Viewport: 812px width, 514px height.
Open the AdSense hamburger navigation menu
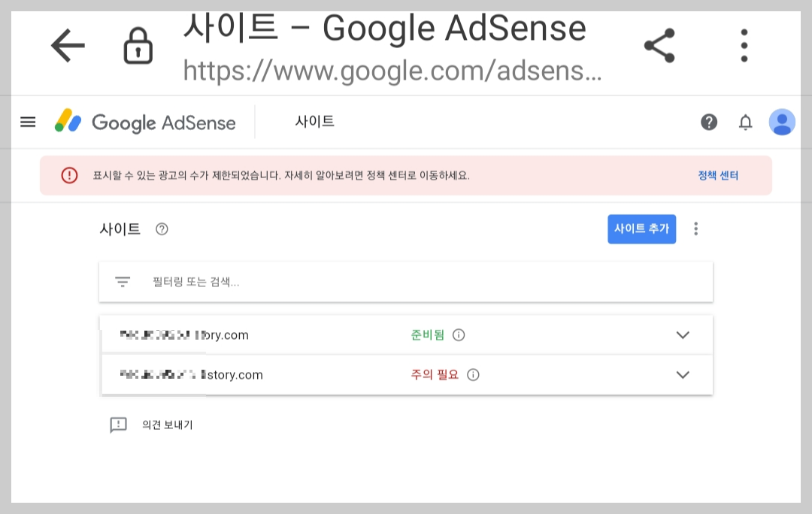[x=28, y=122]
